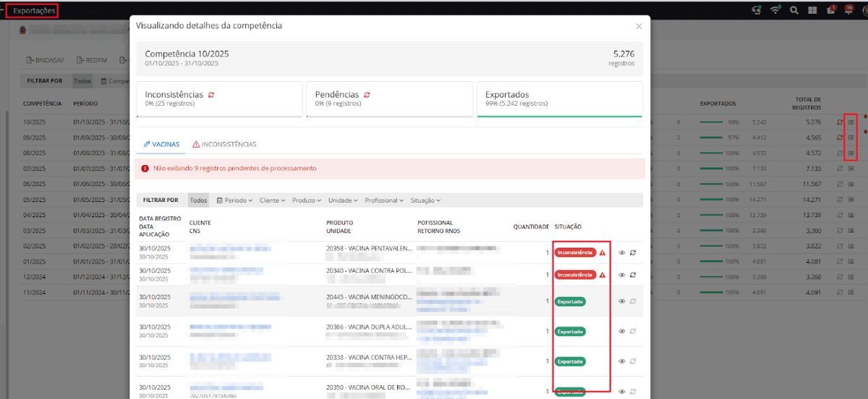Expand the Situação filter dropdown
The image size is (868, 399).
point(425,200)
